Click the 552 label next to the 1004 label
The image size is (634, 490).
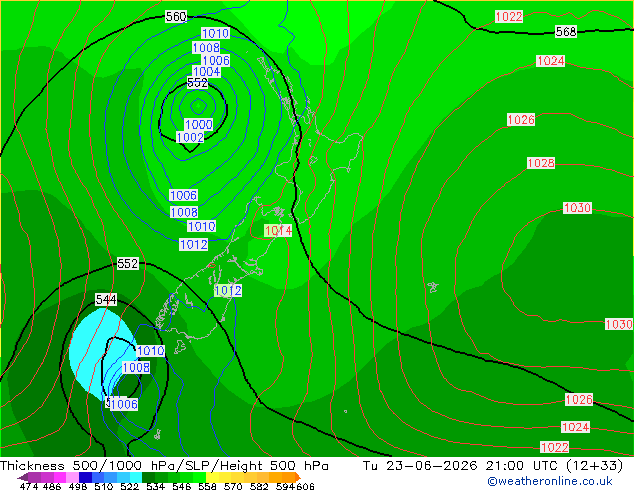coord(197,83)
